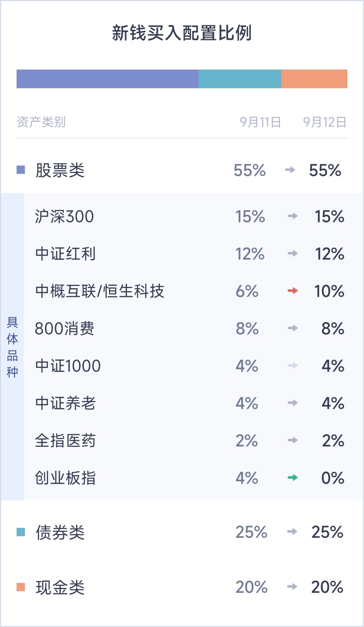Viewport: 364px width, 627px height.
Task: Click the gray arrow in 股票类 row
Action: [290, 170]
